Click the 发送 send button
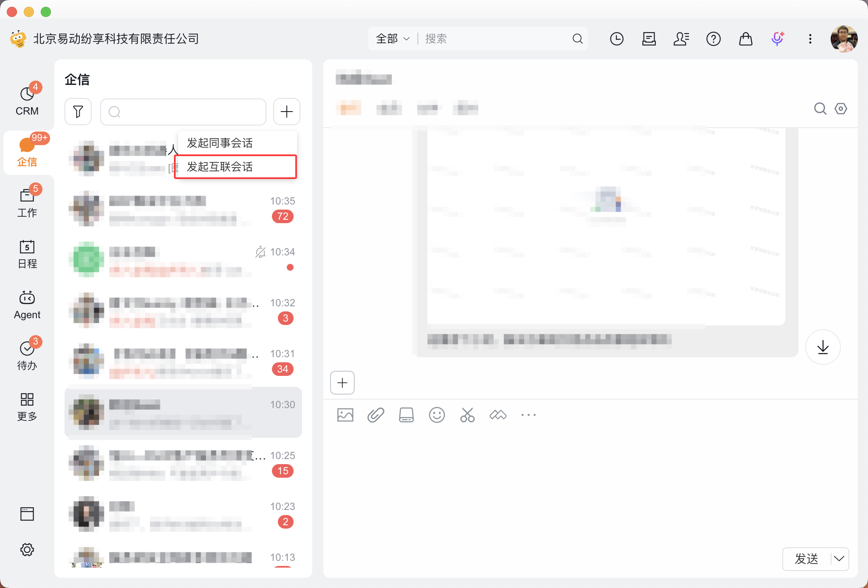The width and height of the screenshot is (868, 588). (x=806, y=559)
